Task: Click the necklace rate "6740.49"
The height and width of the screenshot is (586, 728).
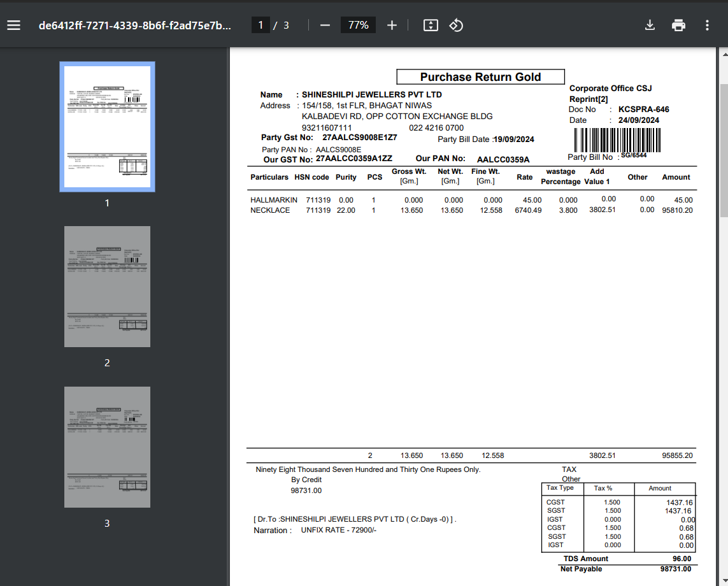Action: 529,210
